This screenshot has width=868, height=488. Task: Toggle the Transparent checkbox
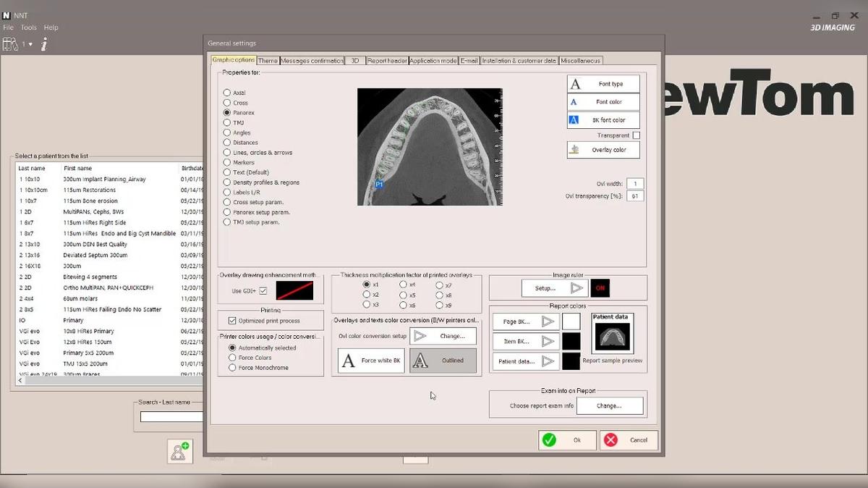point(637,135)
